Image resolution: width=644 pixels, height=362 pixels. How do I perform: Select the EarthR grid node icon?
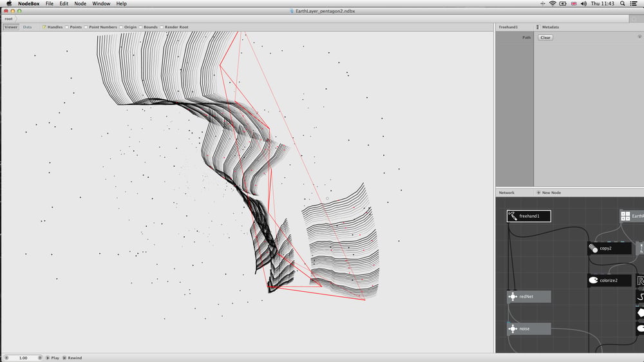(625, 216)
